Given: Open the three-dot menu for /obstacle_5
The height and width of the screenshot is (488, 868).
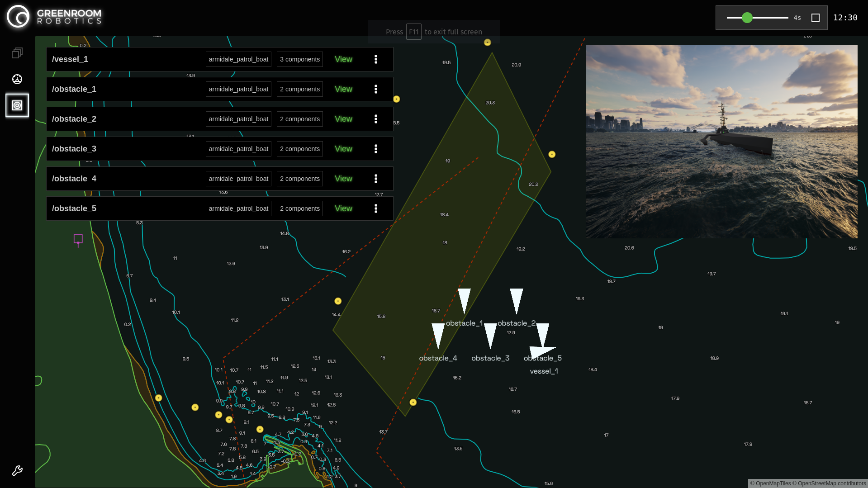Looking at the screenshot, I should click(x=376, y=208).
